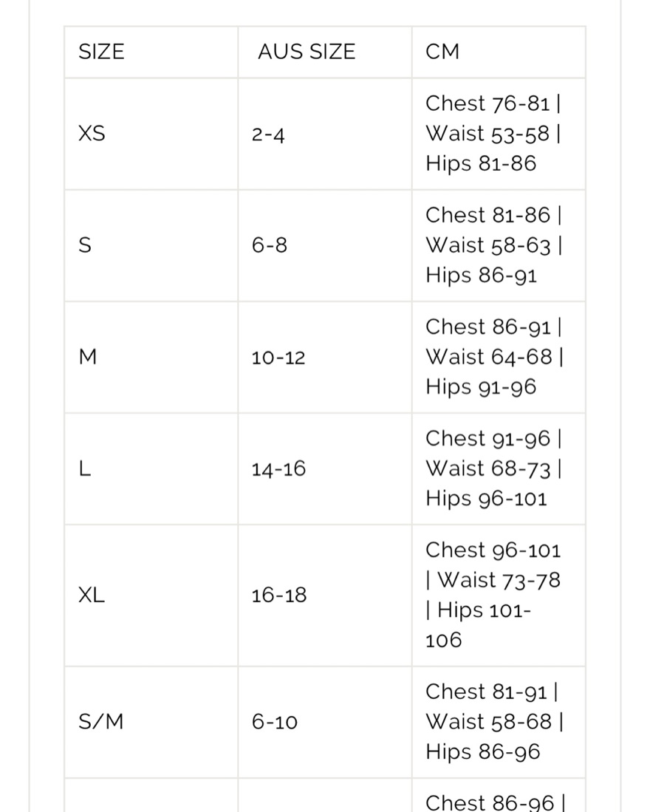Click the AUS SIZE column header
Viewport: 650px width, 812px height.
[x=325, y=52]
